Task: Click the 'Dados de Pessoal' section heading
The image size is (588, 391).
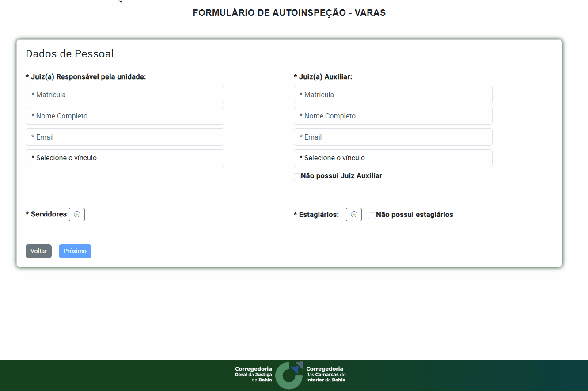Action: pyautogui.click(x=69, y=54)
